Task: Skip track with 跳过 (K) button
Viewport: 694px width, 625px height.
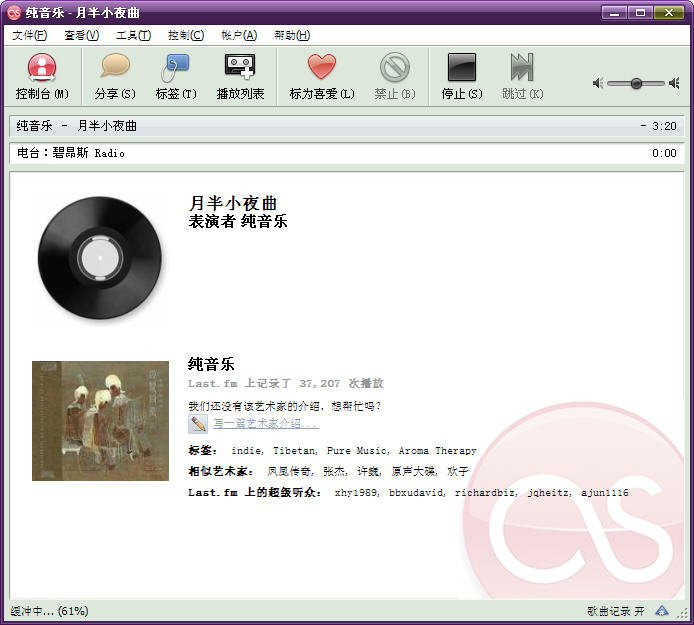Action: click(522, 76)
